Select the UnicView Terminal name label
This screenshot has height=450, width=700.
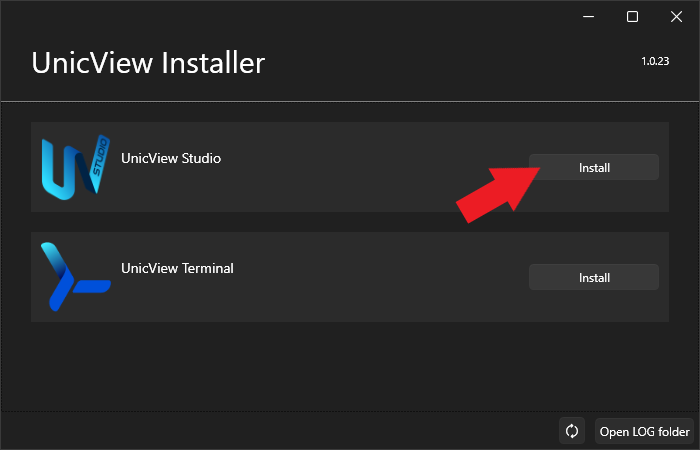[x=177, y=268]
